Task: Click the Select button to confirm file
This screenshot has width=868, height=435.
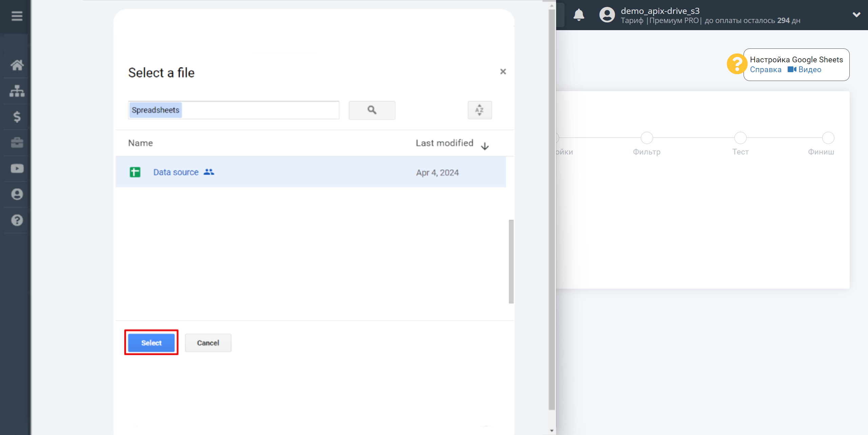Action: click(x=152, y=342)
